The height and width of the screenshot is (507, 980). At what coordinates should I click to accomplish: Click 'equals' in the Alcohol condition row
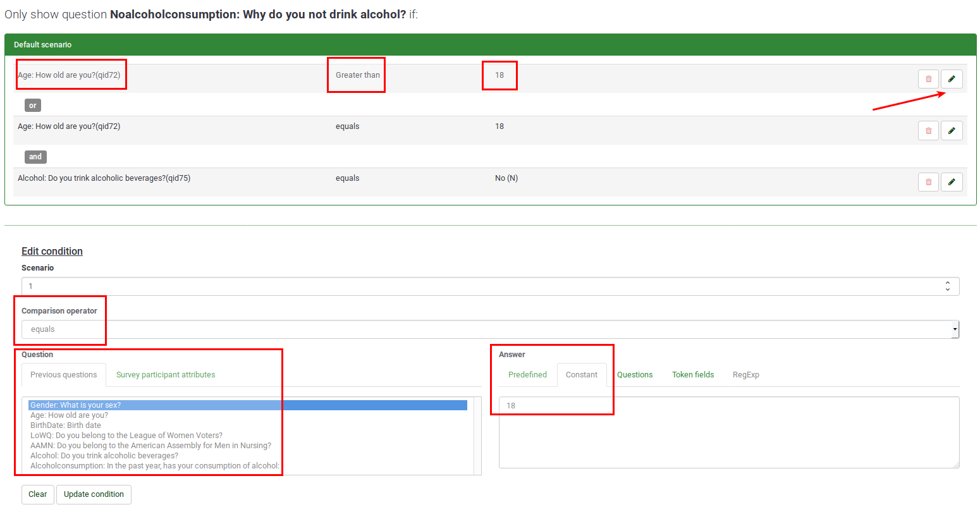(x=348, y=178)
